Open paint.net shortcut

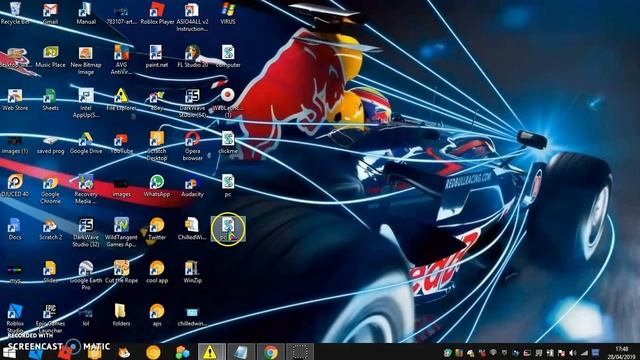click(x=157, y=56)
